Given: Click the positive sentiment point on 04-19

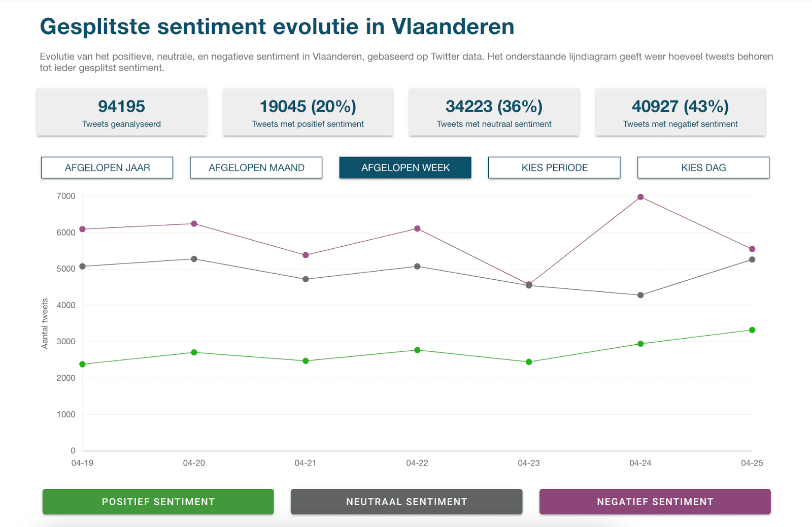Looking at the screenshot, I should point(83,364).
